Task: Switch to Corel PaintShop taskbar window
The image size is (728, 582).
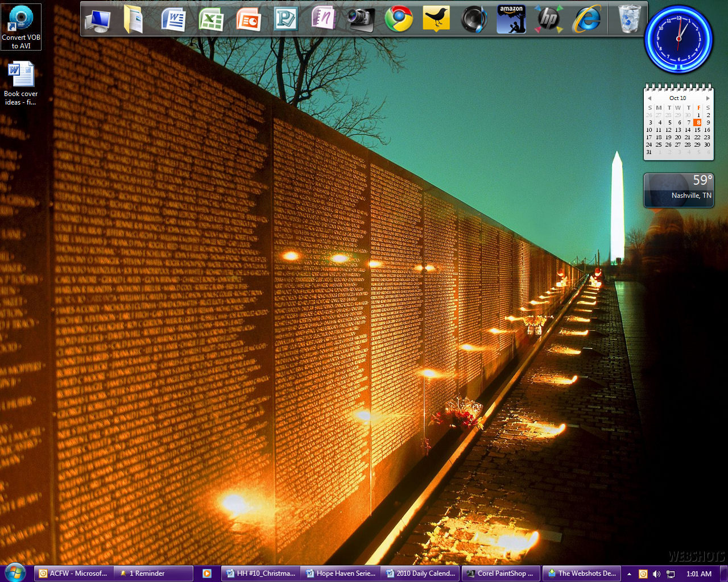Action: click(500, 573)
